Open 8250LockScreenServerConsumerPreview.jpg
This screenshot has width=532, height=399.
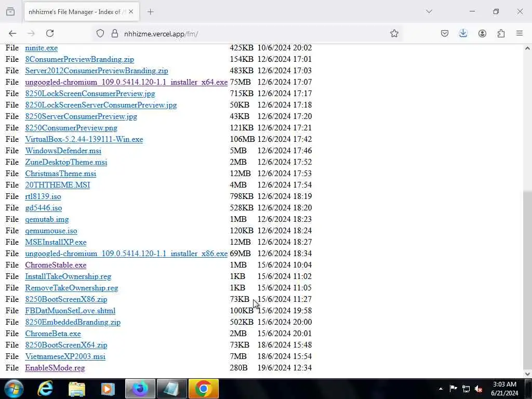click(x=101, y=105)
